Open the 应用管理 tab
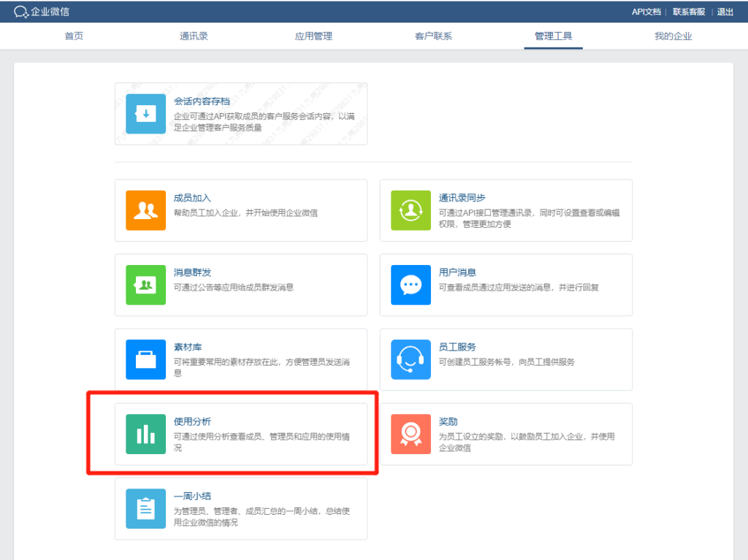Viewport: 748px width, 560px height. 313,36
